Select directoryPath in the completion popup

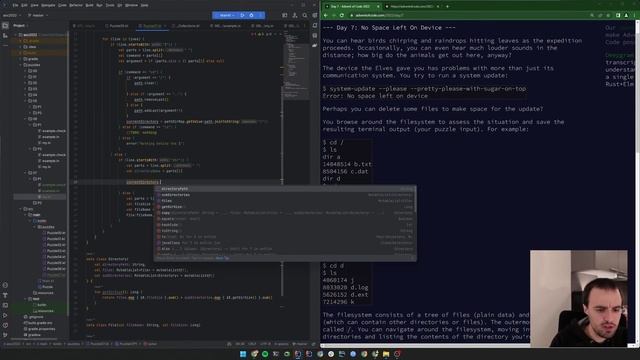(x=285, y=189)
